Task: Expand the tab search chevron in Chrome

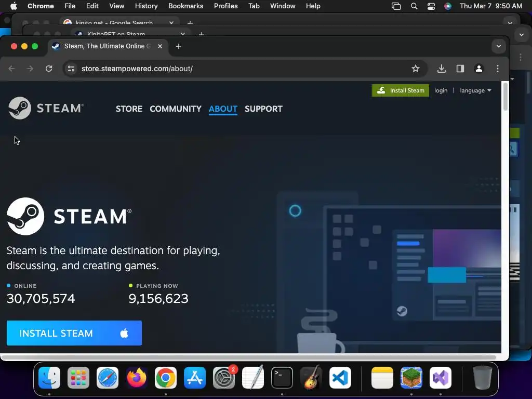Action: pyautogui.click(x=498, y=46)
